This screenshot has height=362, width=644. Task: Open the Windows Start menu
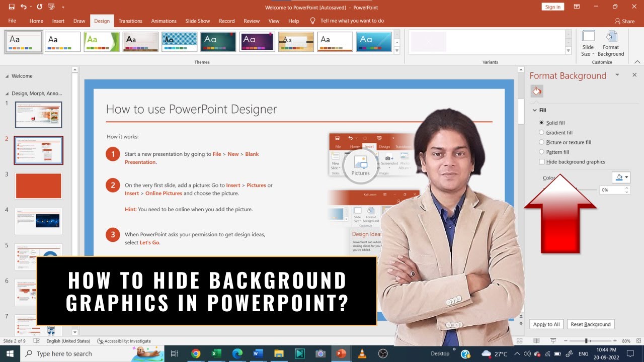[10, 353]
